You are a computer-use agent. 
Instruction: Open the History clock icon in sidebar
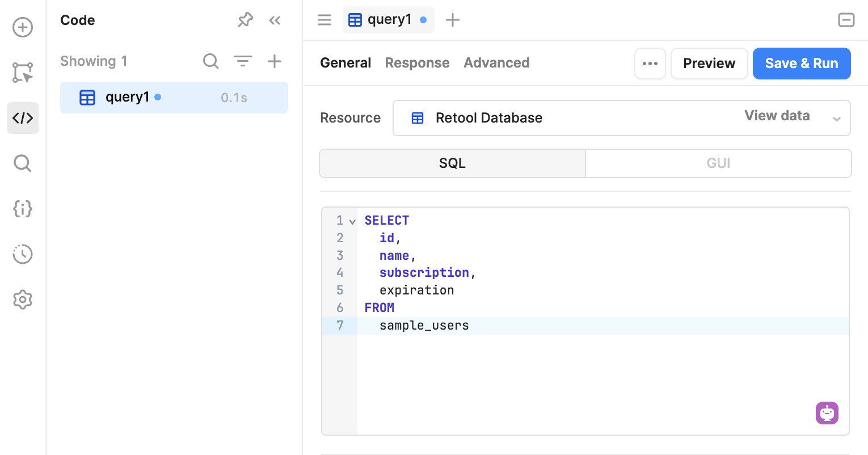[x=23, y=254]
